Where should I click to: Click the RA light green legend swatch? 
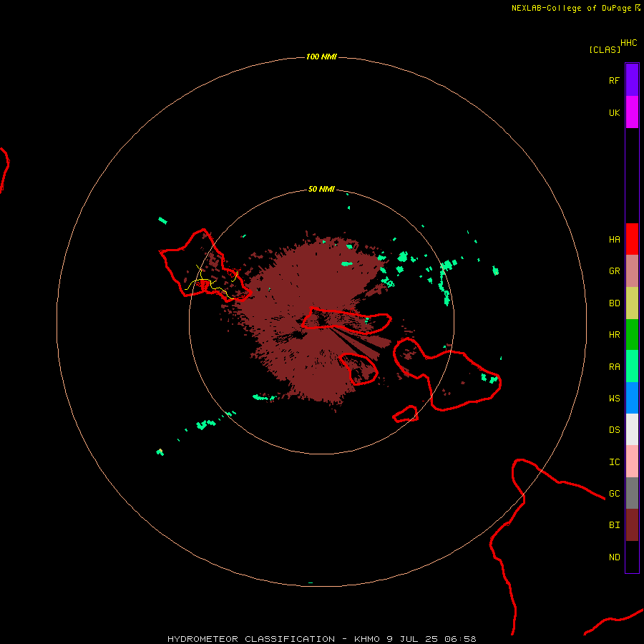pyautogui.click(x=632, y=366)
